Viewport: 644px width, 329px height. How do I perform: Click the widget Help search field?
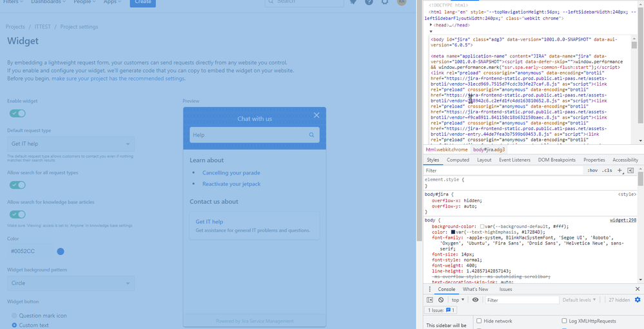click(x=255, y=135)
